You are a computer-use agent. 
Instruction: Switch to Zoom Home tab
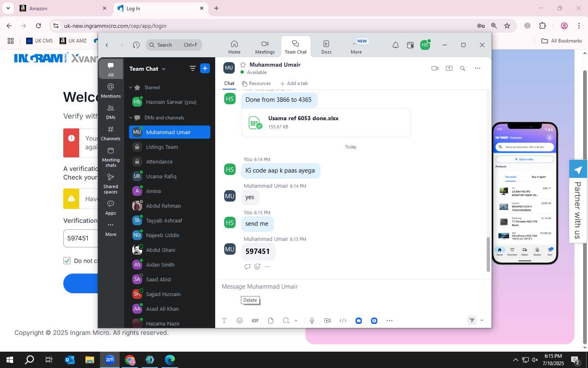[234, 47]
